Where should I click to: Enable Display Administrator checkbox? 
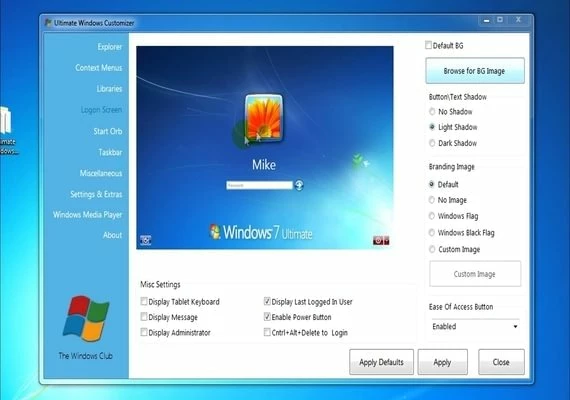coord(144,332)
